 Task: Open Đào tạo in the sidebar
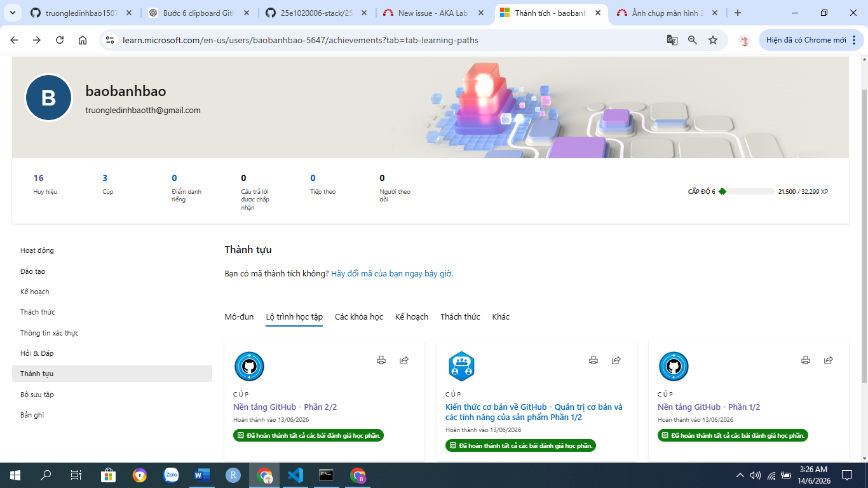[112, 271]
